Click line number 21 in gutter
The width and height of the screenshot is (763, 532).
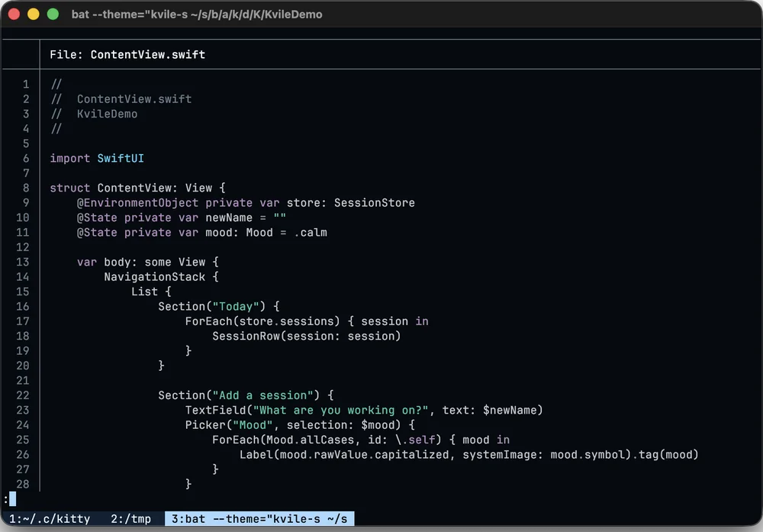tap(23, 381)
